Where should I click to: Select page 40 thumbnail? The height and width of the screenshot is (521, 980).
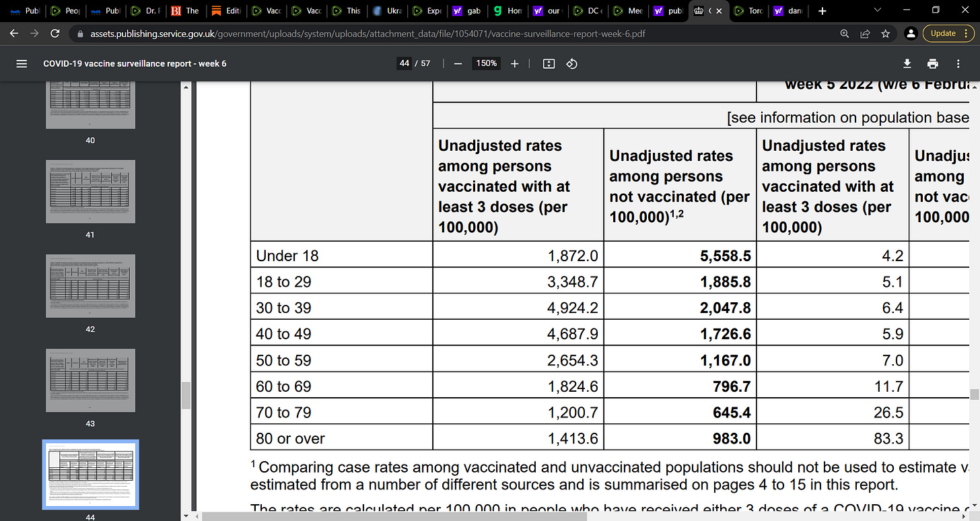coord(90,104)
